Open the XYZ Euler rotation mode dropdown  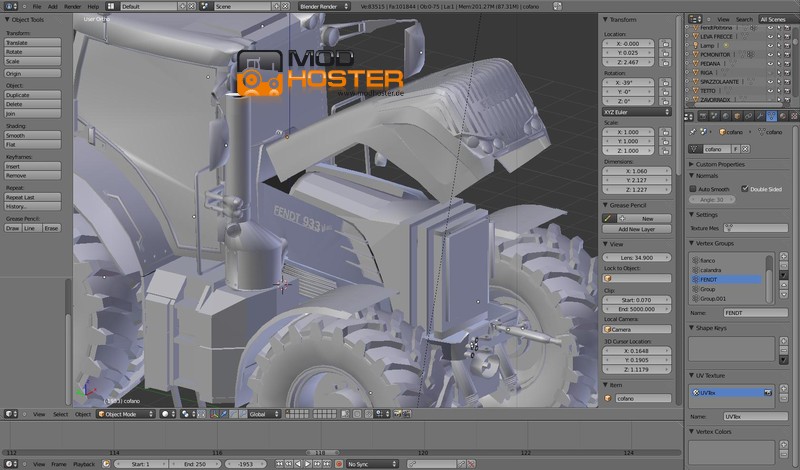636,112
